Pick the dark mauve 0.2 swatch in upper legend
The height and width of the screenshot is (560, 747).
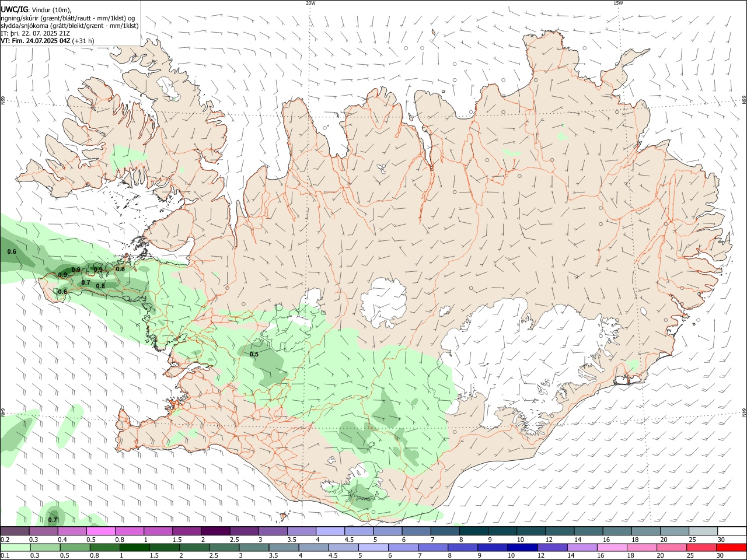[15, 531]
